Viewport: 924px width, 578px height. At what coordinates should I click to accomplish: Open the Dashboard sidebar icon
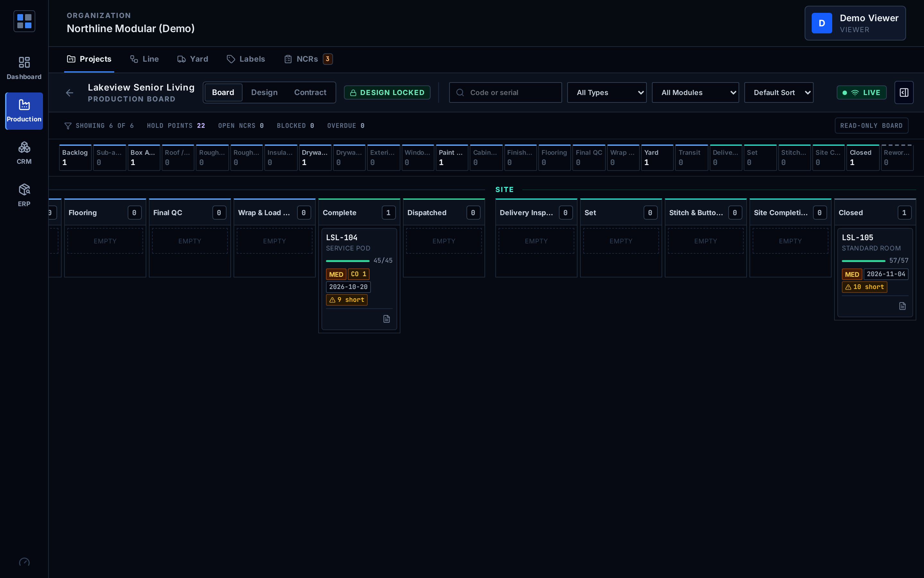pyautogui.click(x=24, y=68)
